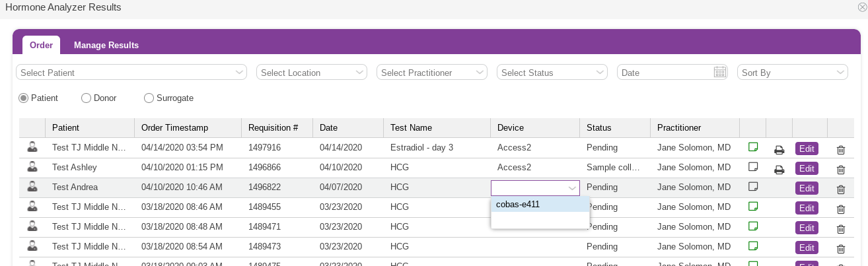Delete the Test Ashley order via trash icon
This screenshot has height=266, width=868.
click(x=841, y=170)
